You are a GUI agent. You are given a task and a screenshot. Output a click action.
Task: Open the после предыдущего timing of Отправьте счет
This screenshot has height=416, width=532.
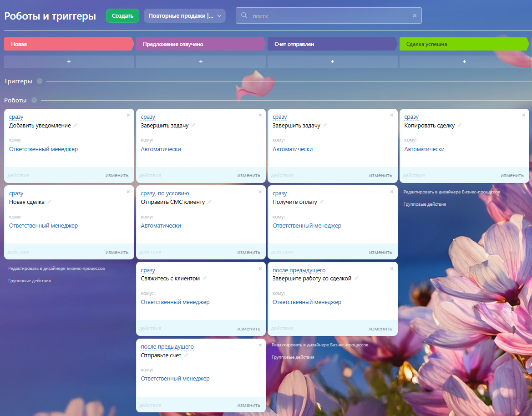(167, 347)
